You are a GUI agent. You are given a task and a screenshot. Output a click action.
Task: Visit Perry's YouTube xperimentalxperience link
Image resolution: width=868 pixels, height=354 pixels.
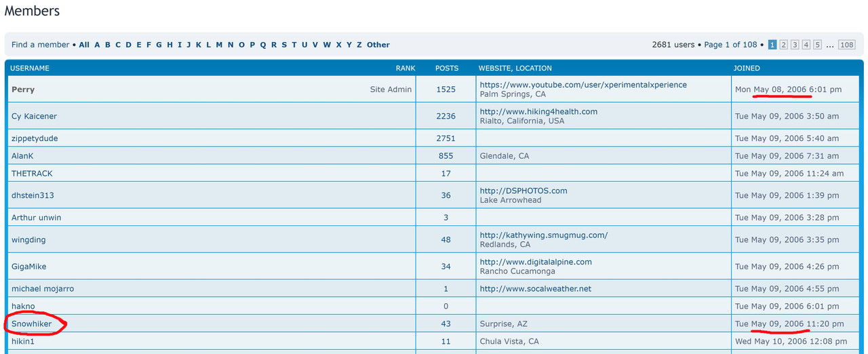pyautogui.click(x=583, y=85)
